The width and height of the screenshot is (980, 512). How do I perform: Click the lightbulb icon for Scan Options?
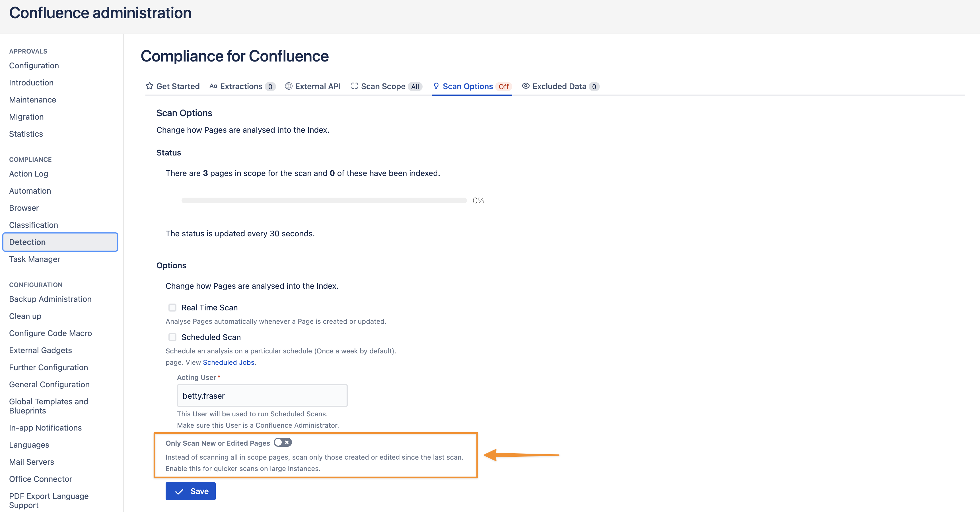436,86
